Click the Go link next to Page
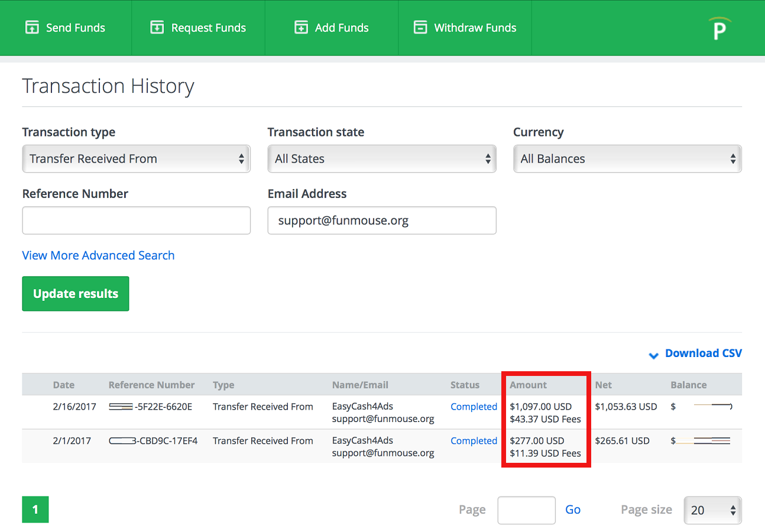The height and width of the screenshot is (532, 765). (573, 510)
